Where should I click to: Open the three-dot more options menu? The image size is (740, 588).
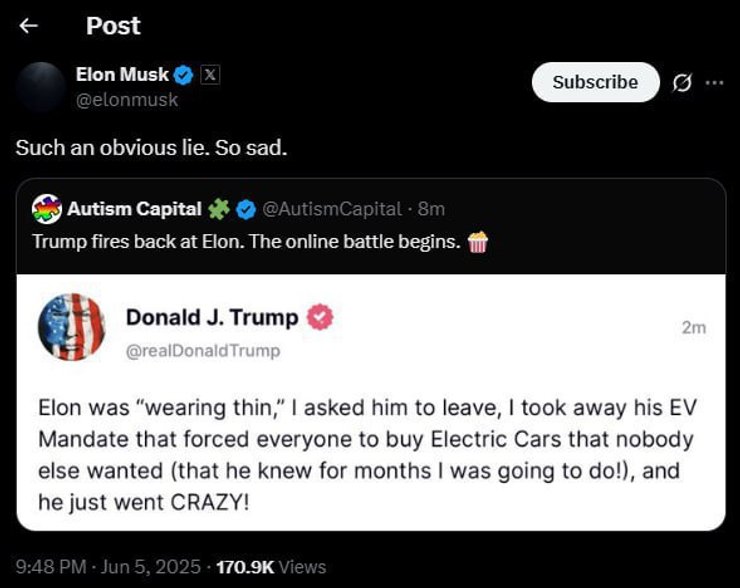click(x=713, y=83)
